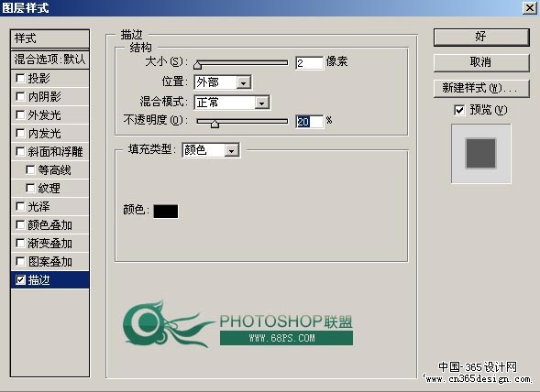Enable the 投影 drop shadow checkbox
The height and width of the screenshot is (392, 540).
[x=20, y=79]
